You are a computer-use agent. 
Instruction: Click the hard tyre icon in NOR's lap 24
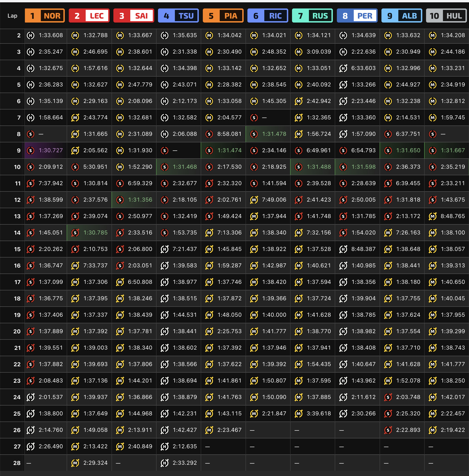click(x=31, y=397)
